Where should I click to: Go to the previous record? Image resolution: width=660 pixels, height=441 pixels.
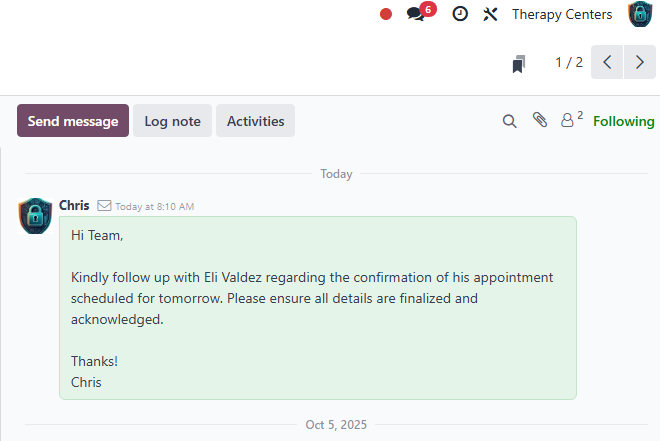607,62
